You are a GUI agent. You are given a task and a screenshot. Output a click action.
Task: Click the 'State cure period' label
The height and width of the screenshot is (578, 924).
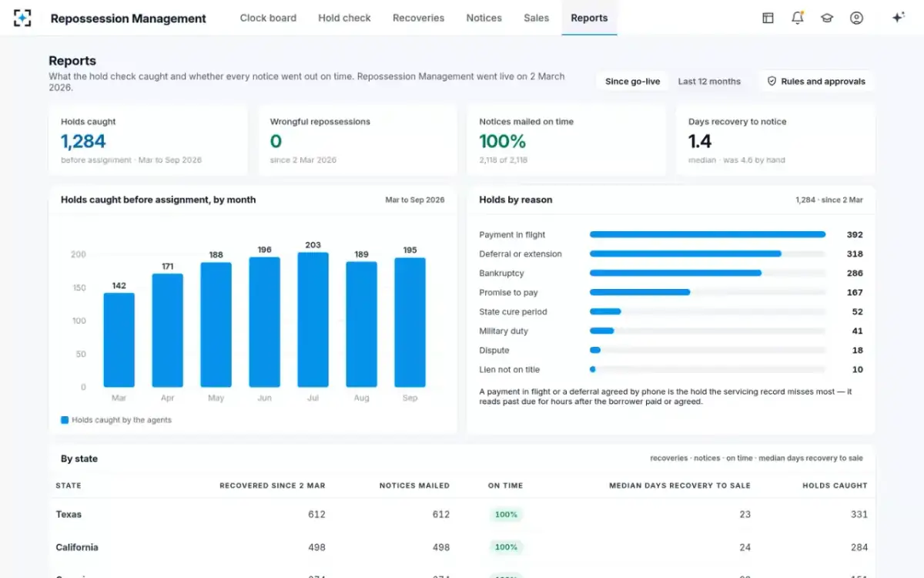[x=513, y=311]
